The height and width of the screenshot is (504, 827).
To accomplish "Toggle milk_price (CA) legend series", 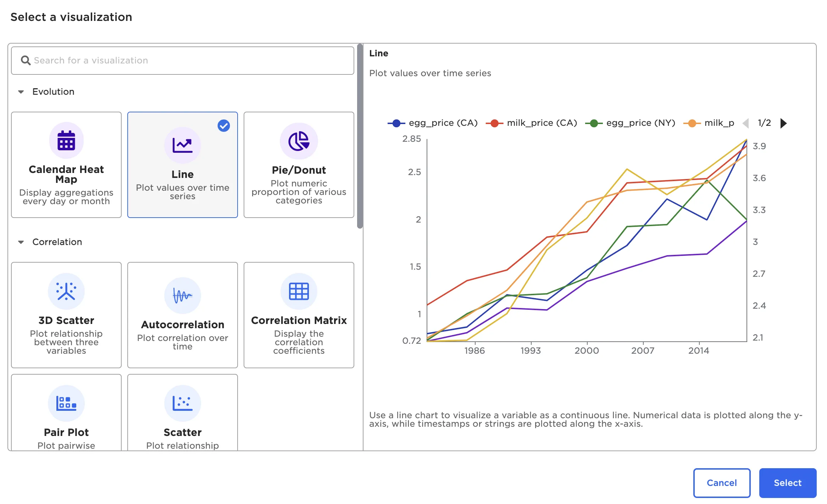I will pos(531,123).
